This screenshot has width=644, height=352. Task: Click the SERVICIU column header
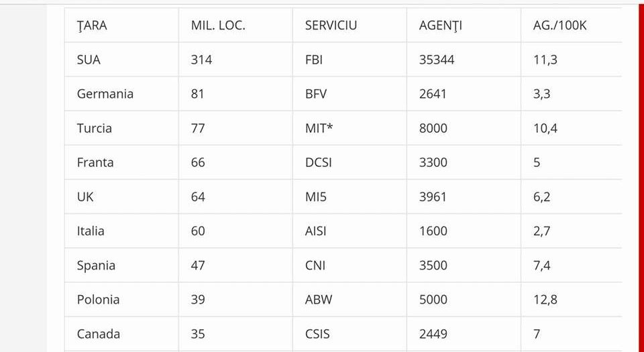331,25
